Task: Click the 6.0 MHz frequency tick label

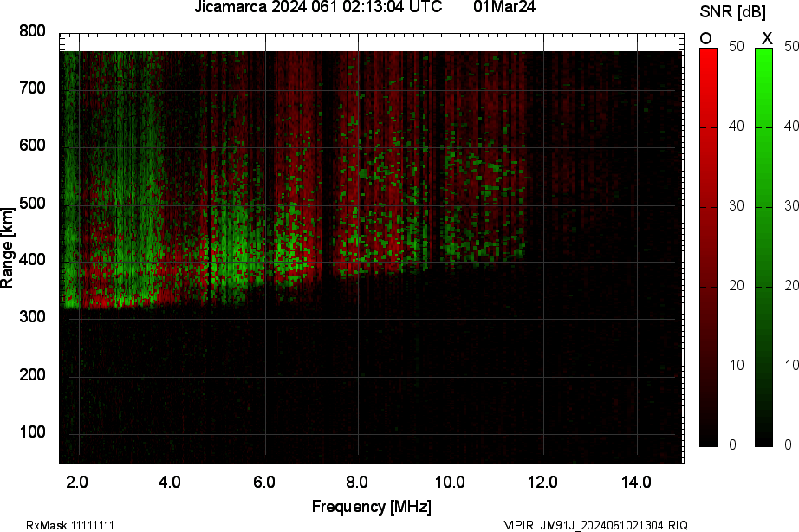Action: point(264,481)
